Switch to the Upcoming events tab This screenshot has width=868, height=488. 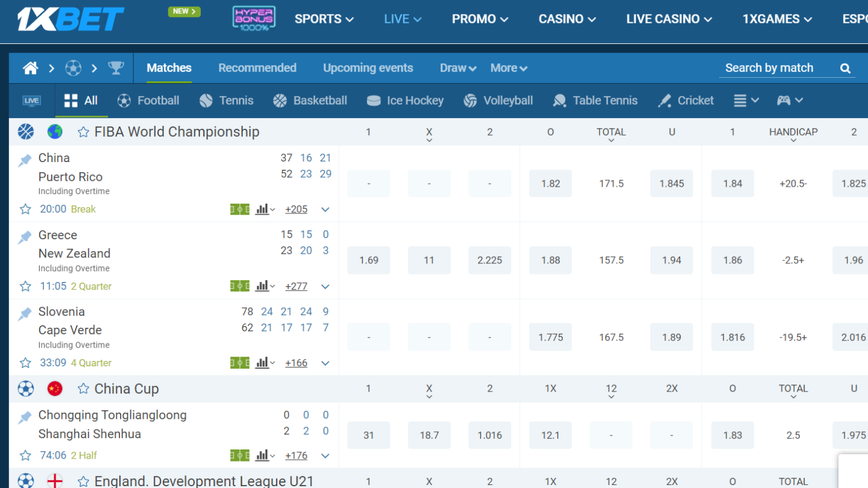(368, 68)
